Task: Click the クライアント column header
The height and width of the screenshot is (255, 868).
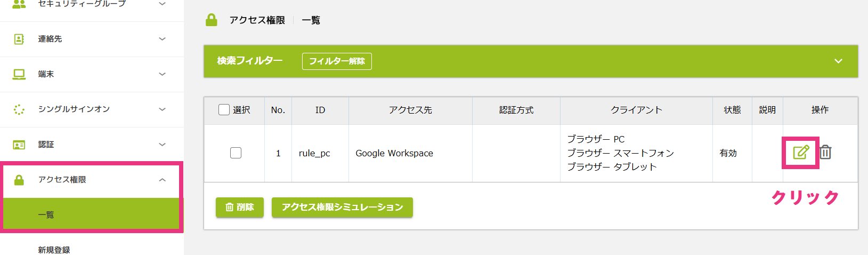Action: point(636,110)
